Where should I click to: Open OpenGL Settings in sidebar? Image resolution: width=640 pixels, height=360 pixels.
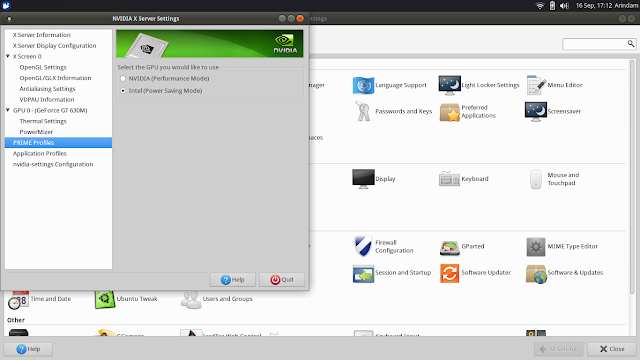click(43, 67)
